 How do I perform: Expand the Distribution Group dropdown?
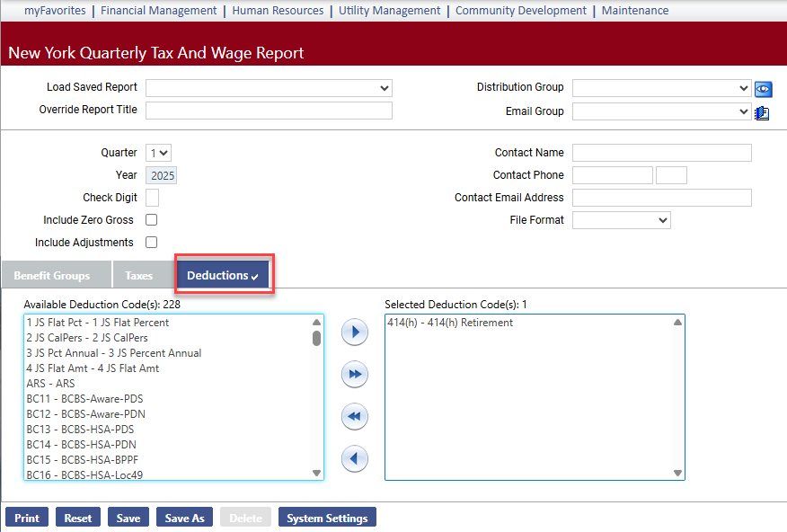[x=660, y=88]
